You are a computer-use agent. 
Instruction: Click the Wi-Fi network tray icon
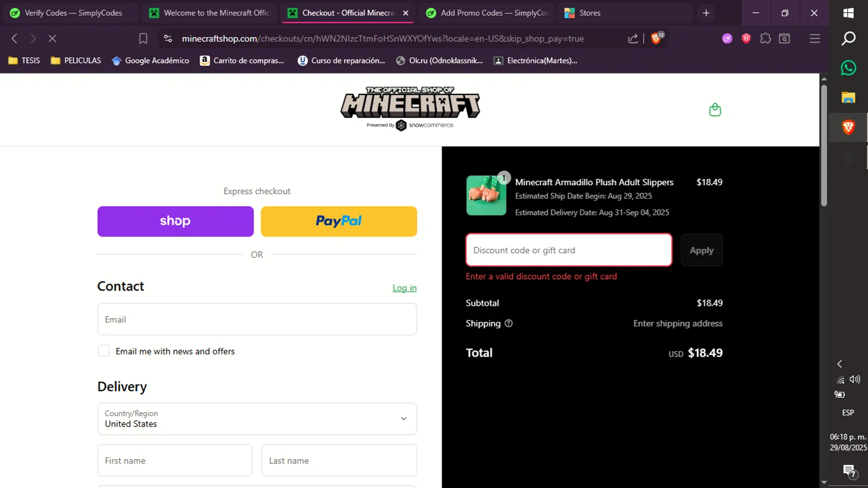pos(840,380)
